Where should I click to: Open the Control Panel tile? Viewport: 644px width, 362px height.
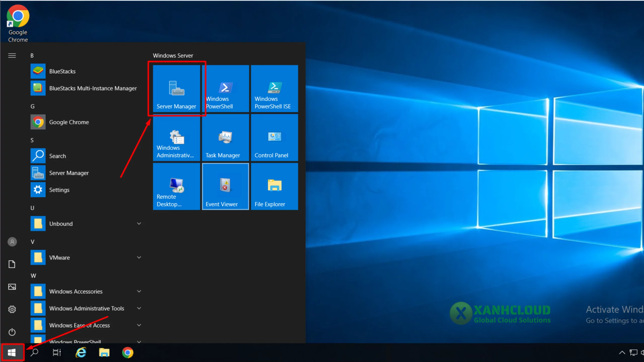click(x=274, y=138)
